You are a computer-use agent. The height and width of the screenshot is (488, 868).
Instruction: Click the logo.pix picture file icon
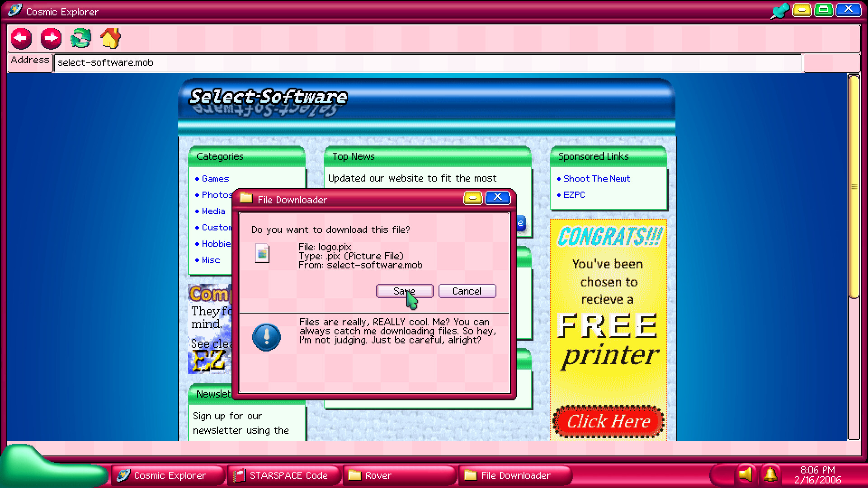tap(263, 253)
